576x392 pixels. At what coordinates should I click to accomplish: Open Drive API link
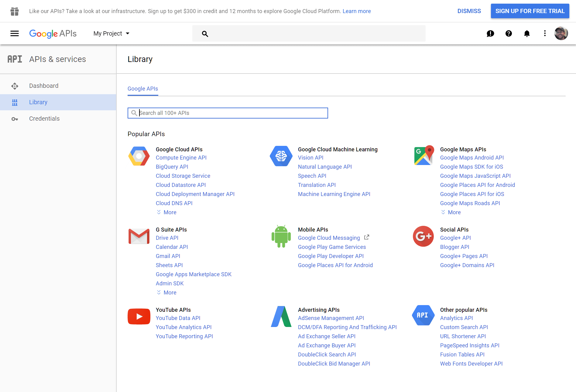point(167,238)
